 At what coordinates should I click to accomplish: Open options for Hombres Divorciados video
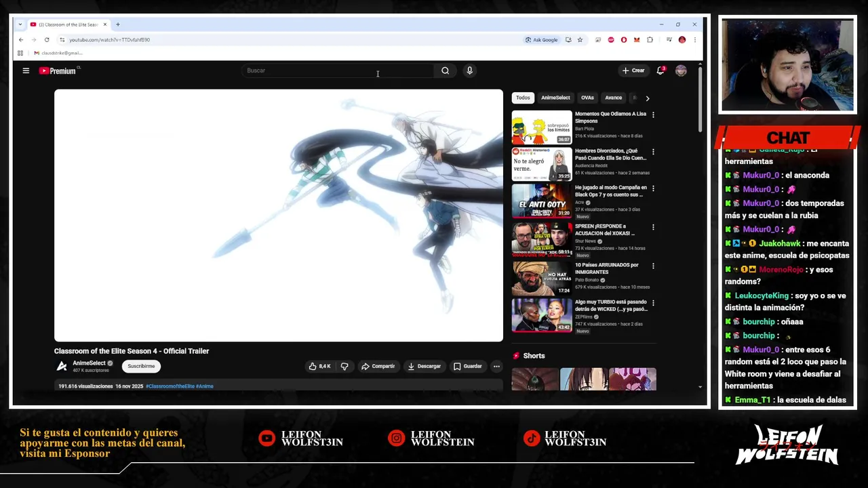pos(653,152)
